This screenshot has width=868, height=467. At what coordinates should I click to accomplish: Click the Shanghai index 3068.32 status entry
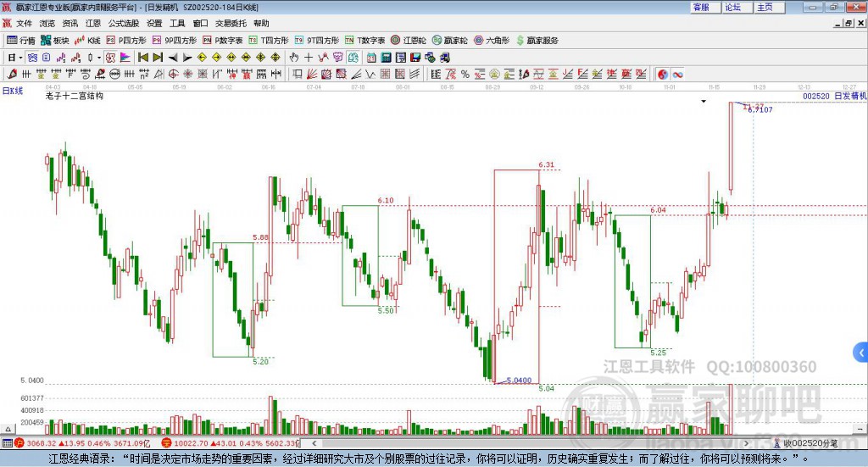coord(82,443)
